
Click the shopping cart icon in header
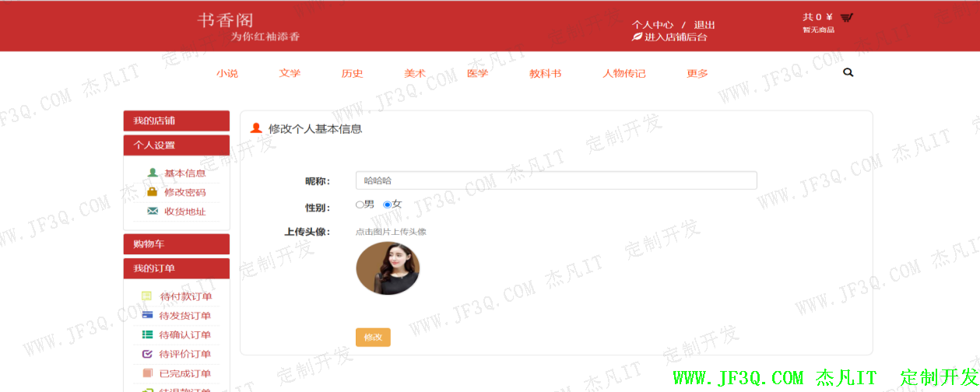[847, 17]
